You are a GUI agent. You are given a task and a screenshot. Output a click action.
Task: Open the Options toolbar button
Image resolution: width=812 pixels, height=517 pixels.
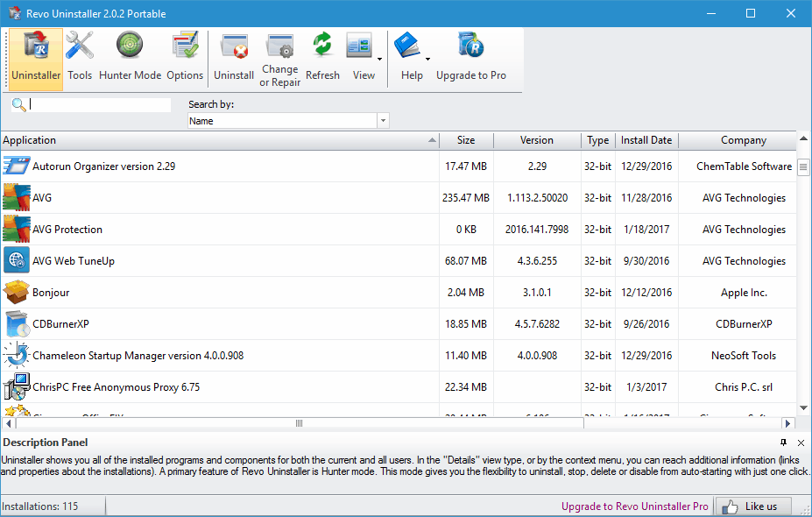coord(185,56)
